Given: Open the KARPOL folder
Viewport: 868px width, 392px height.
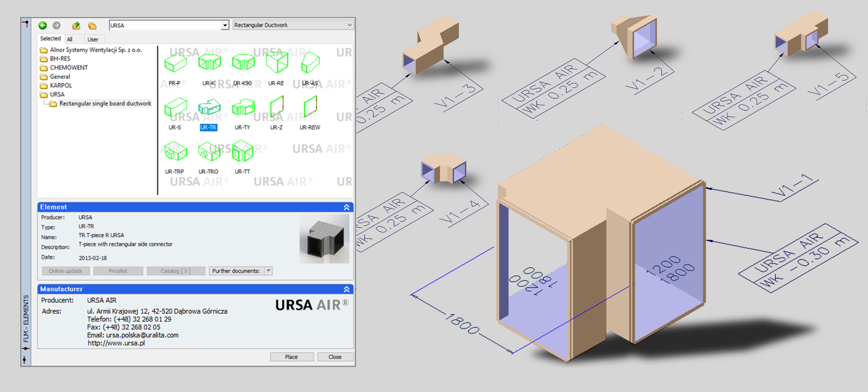Looking at the screenshot, I should 56,86.
